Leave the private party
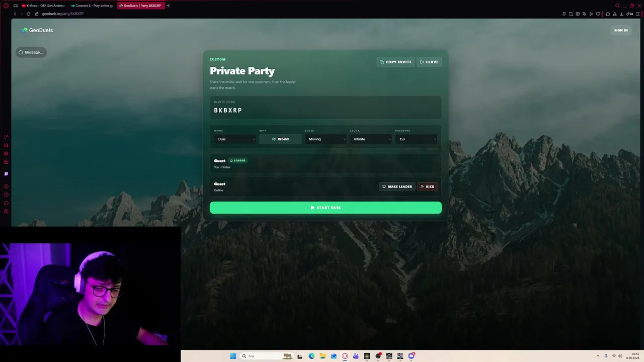 429,62
